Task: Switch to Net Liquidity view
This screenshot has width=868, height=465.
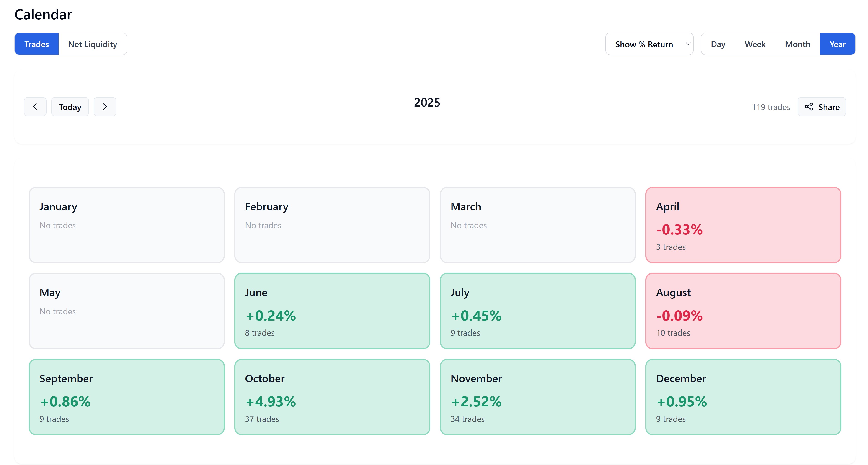Action: pos(93,44)
